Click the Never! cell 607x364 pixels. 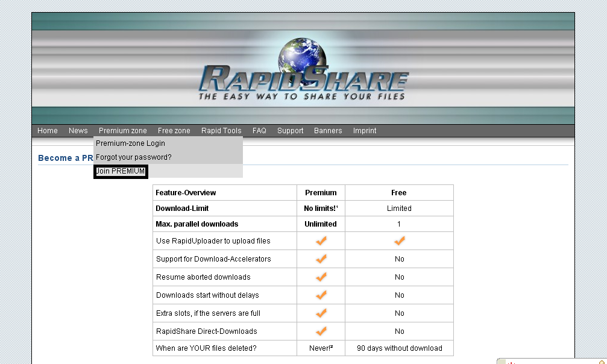tap(321, 348)
